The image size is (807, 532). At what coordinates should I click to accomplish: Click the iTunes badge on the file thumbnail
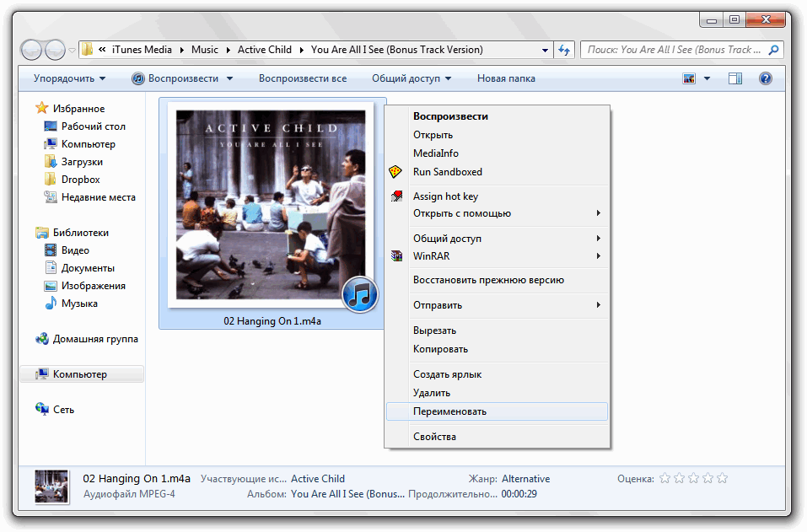(360, 294)
